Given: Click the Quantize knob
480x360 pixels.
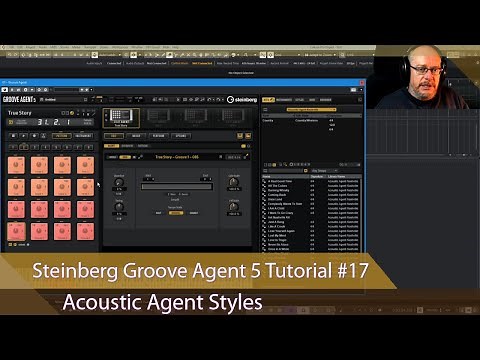Looking at the screenshot, I should pyautogui.click(x=119, y=182).
